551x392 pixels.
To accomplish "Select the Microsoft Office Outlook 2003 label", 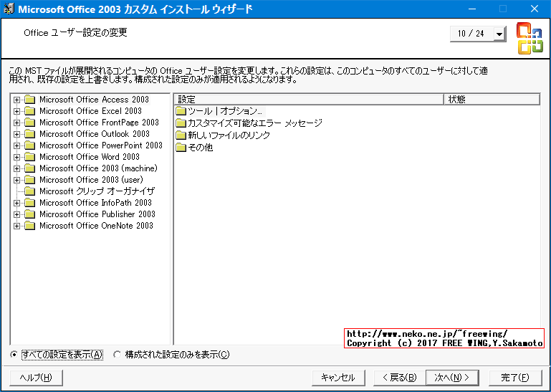I will point(95,134).
